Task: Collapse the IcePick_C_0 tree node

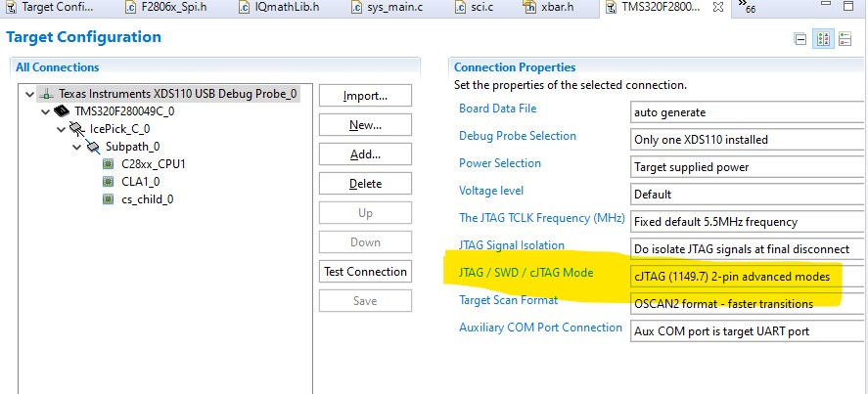Action: point(61,129)
